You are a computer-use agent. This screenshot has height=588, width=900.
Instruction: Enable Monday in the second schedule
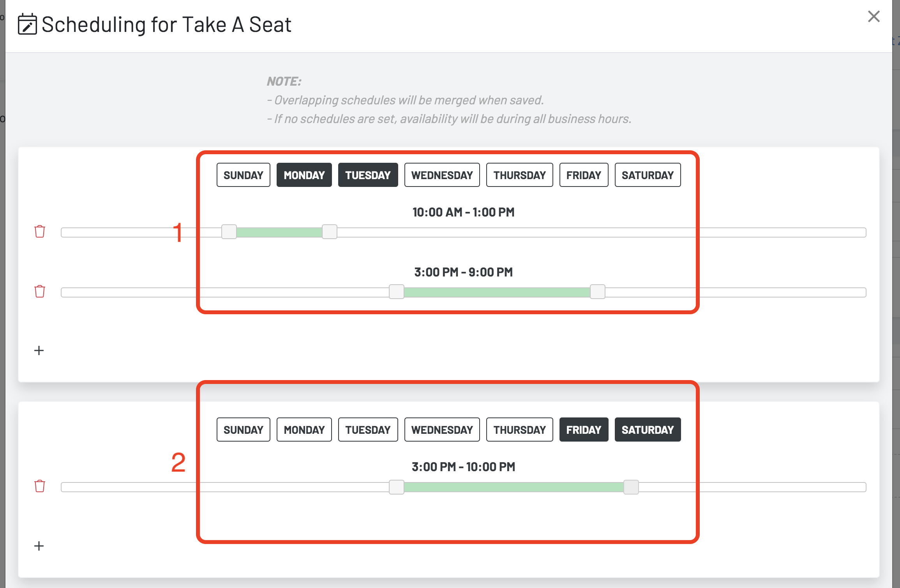tap(304, 430)
